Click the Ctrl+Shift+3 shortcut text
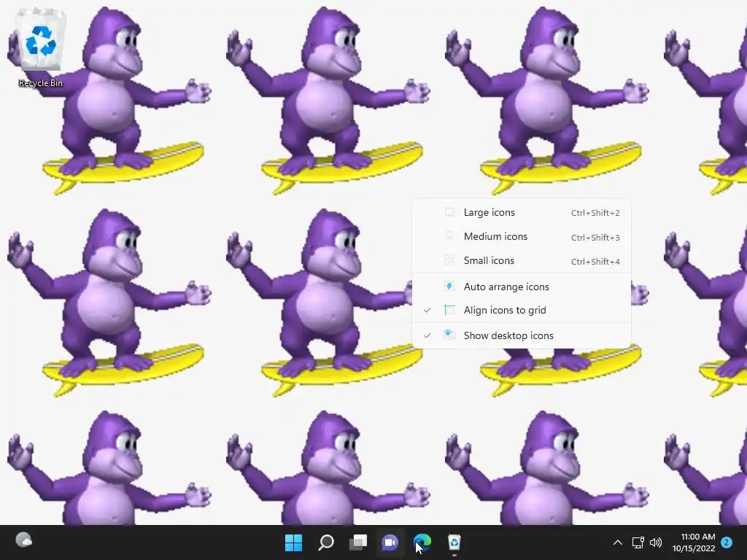 (x=595, y=237)
